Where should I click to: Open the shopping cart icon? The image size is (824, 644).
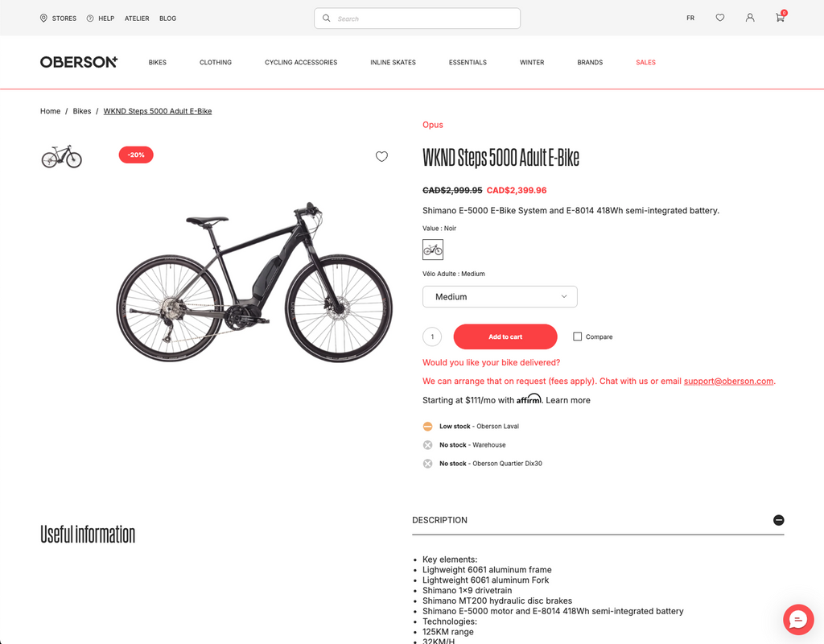(780, 18)
